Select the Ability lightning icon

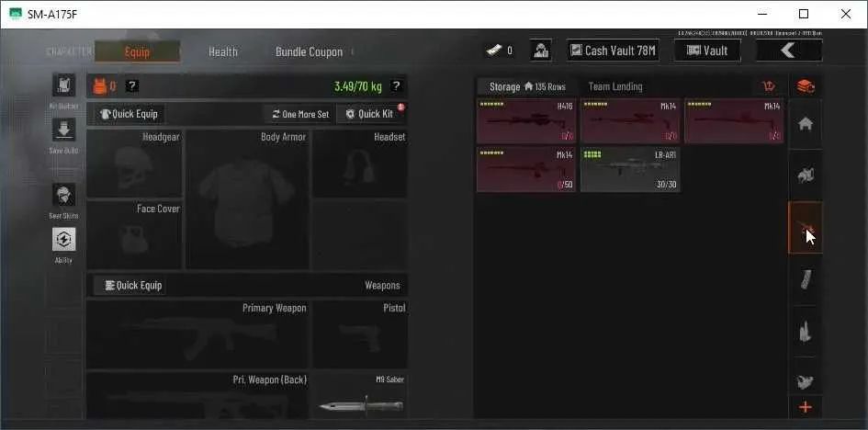[63, 239]
